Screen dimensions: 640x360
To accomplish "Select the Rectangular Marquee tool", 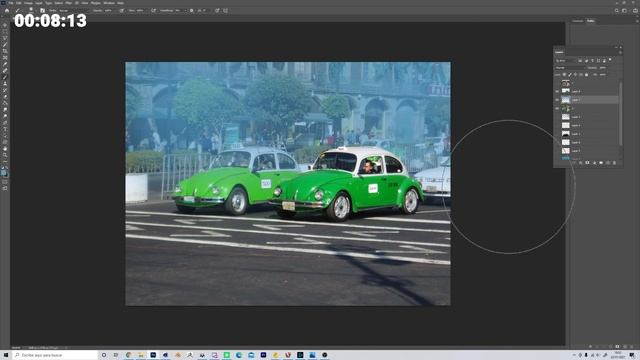I will click(x=5, y=31).
